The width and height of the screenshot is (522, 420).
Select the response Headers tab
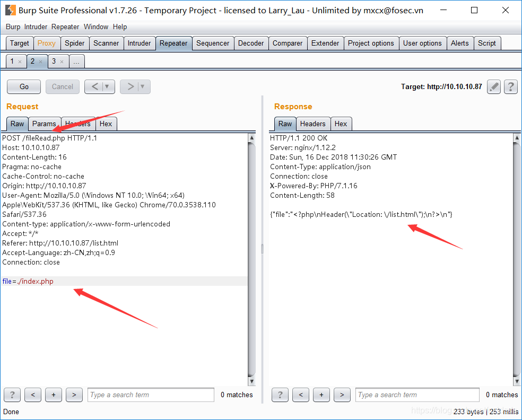(x=313, y=124)
